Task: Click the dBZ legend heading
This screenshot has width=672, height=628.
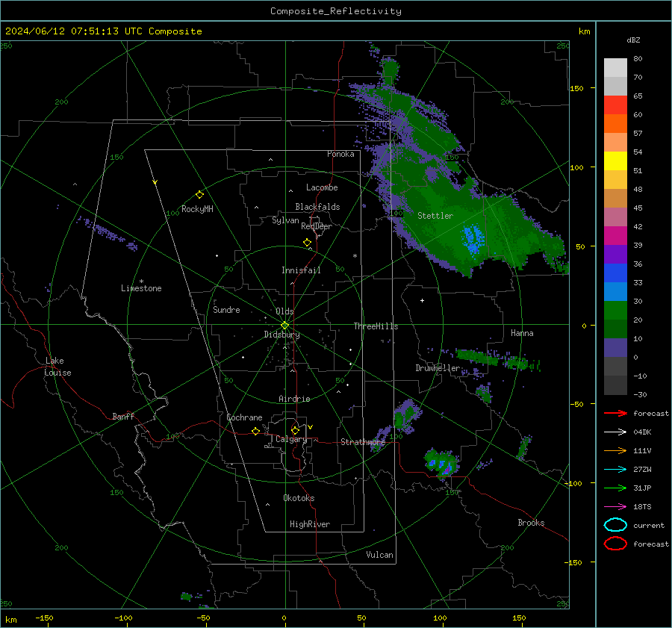Action: pyautogui.click(x=633, y=40)
